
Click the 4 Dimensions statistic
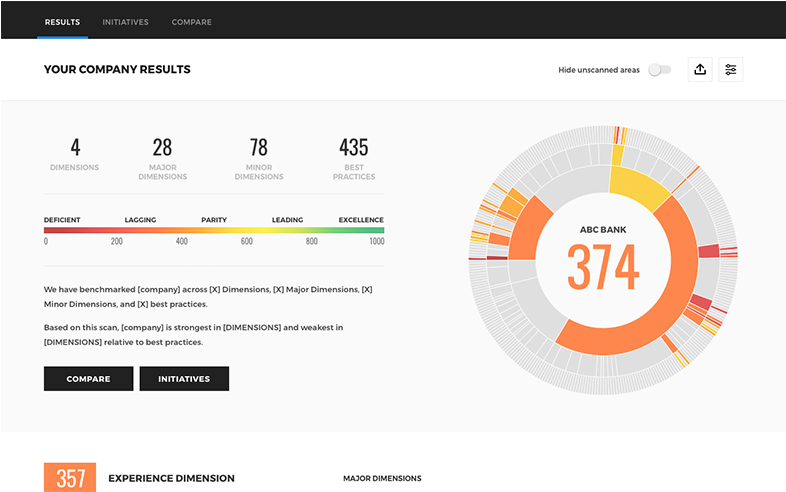pos(75,155)
